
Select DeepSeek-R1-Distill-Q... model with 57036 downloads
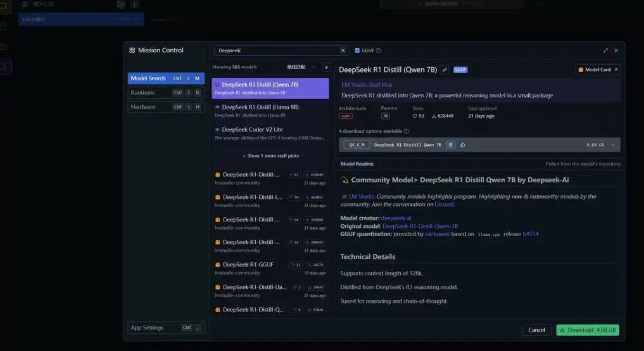(x=270, y=310)
